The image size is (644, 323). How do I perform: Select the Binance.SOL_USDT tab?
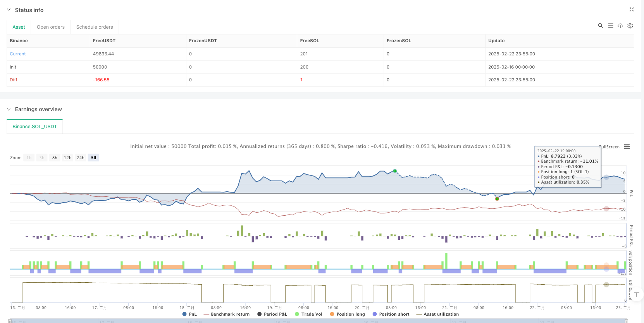pos(34,127)
